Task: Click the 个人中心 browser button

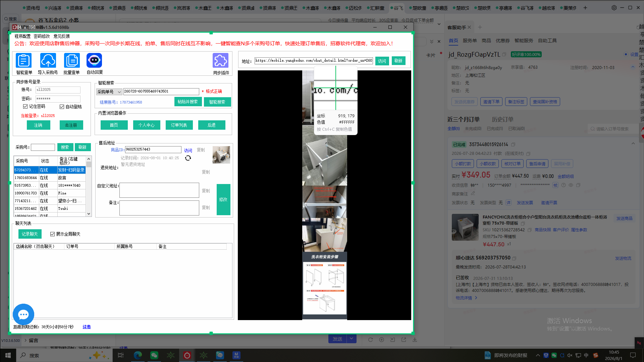Action: (147, 125)
